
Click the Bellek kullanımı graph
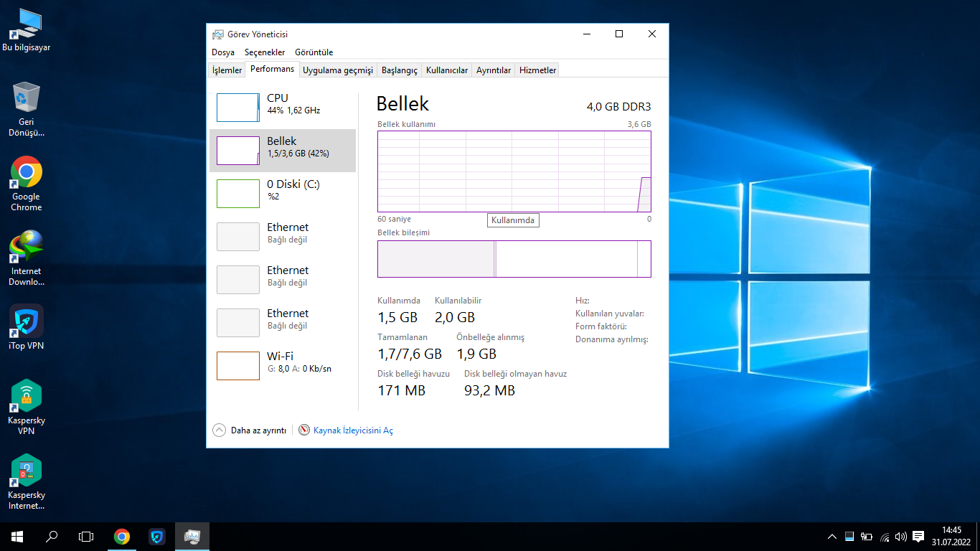(514, 171)
